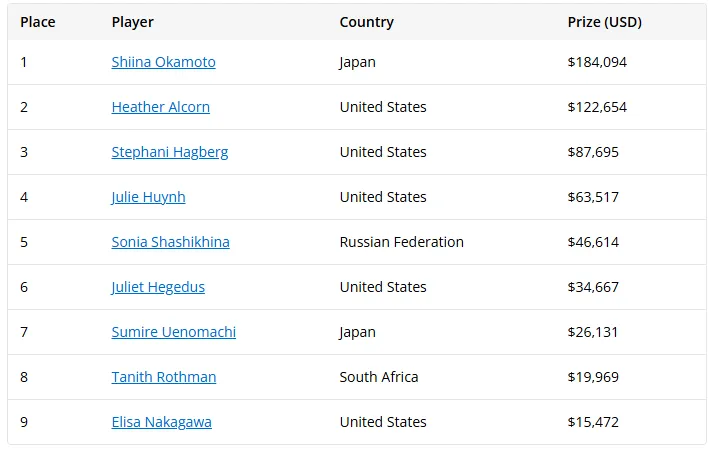This screenshot has height=450, width=712.
Task: Visit the Tanith Rothman link
Action: tap(163, 377)
